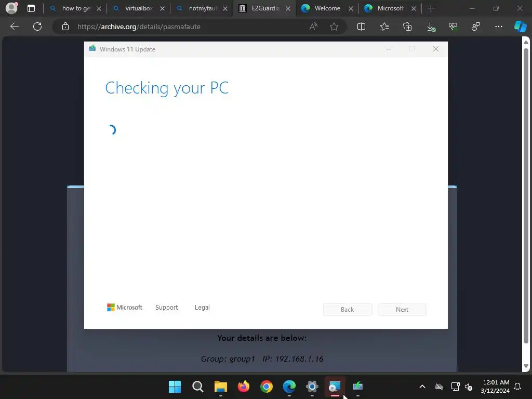Screen dimensions: 532x399
Task: Close the Windows 11 Update window
Action: click(436, 49)
